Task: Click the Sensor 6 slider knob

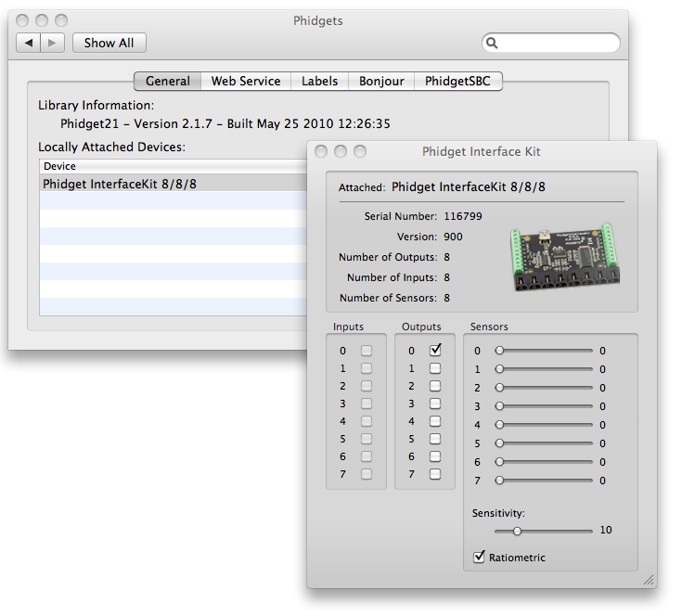Action: [499, 461]
